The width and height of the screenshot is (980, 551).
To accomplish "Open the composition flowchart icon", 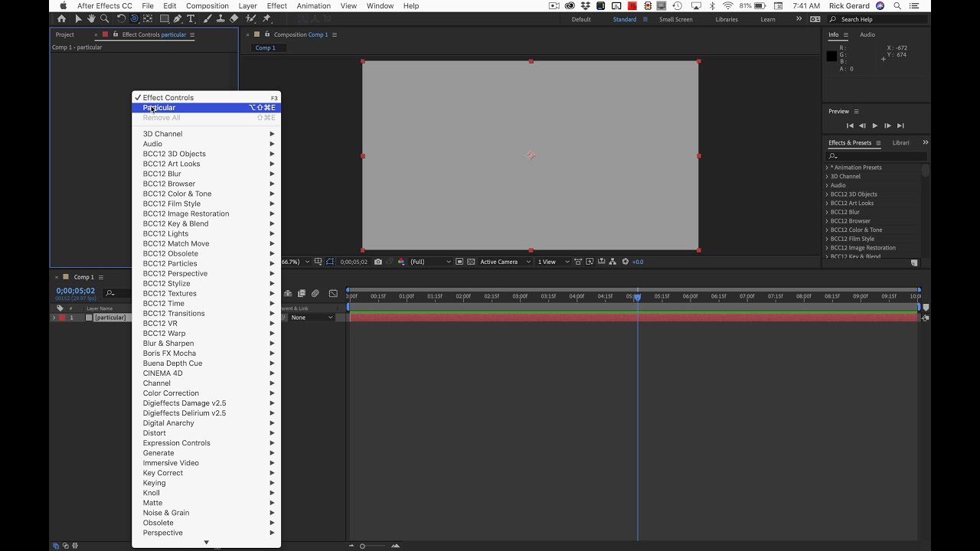I will (612, 262).
